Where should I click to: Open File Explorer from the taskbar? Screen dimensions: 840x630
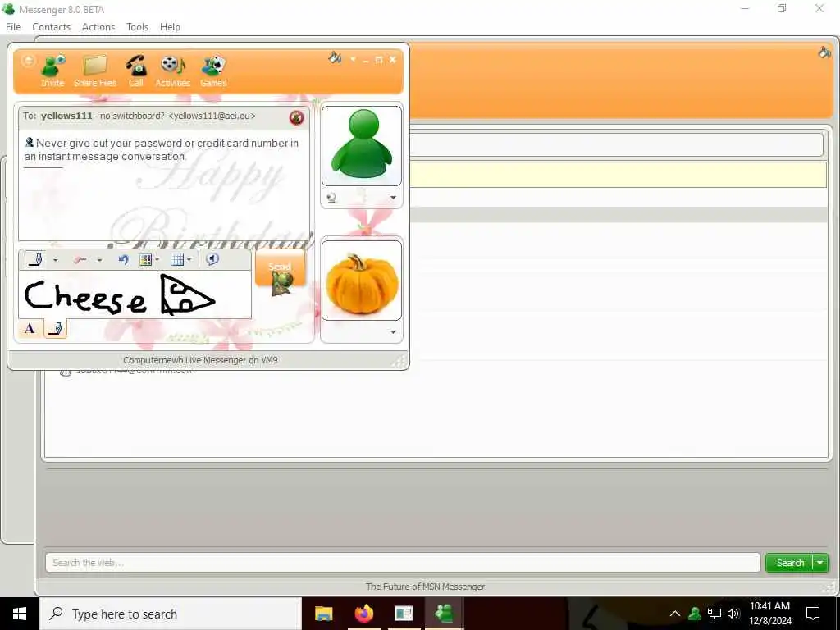point(323,614)
